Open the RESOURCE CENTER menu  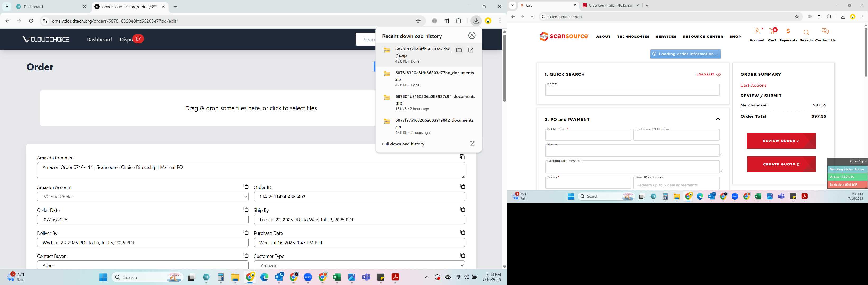coord(703,36)
